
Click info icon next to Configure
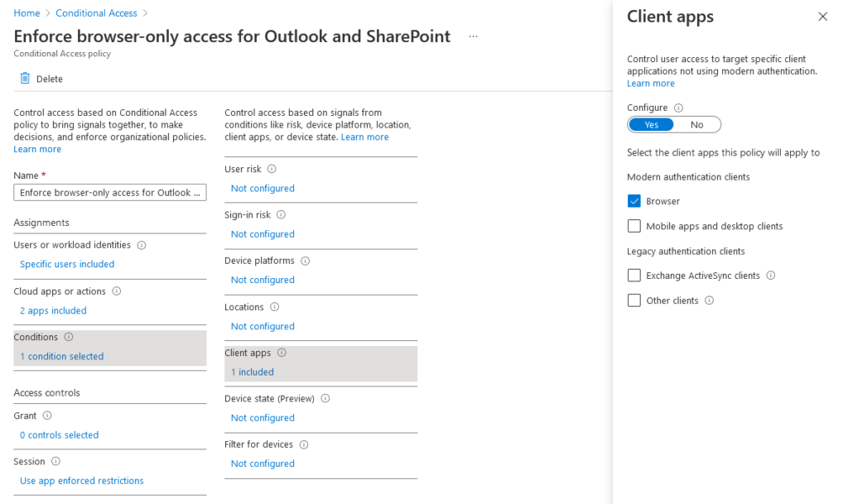(679, 108)
